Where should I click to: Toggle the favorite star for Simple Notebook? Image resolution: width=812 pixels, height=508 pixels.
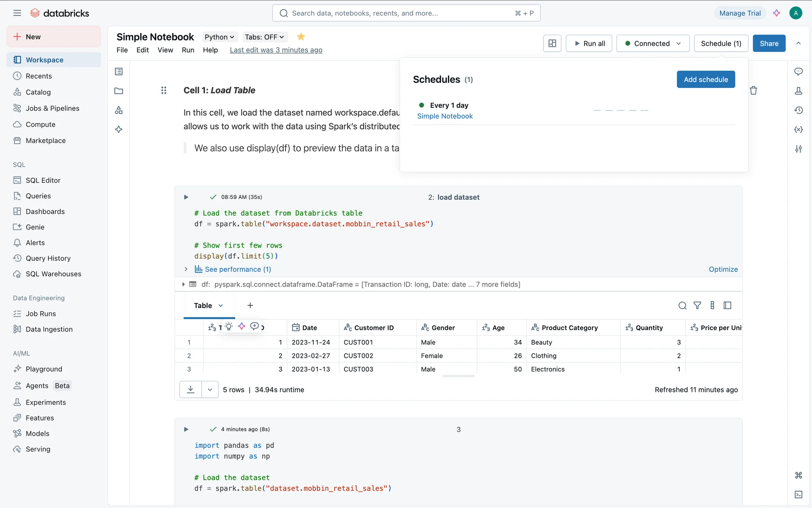tap(301, 37)
